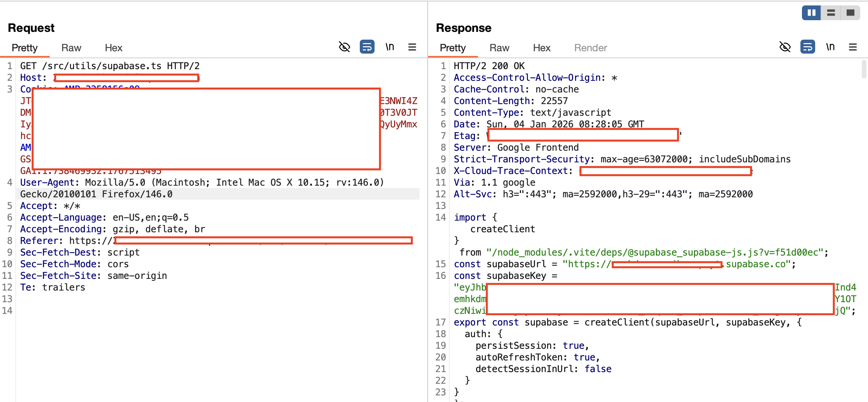Select combined single-pane layout icon

click(x=851, y=13)
